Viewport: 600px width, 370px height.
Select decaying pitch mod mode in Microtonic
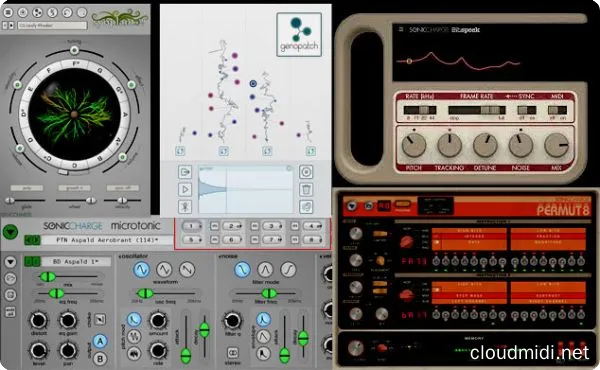[134, 319]
